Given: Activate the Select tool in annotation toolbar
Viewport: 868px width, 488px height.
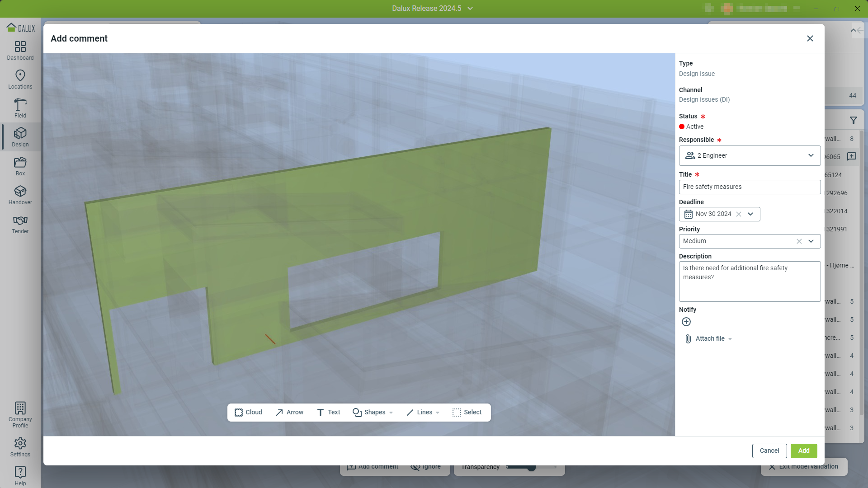Looking at the screenshot, I should pos(467,412).
